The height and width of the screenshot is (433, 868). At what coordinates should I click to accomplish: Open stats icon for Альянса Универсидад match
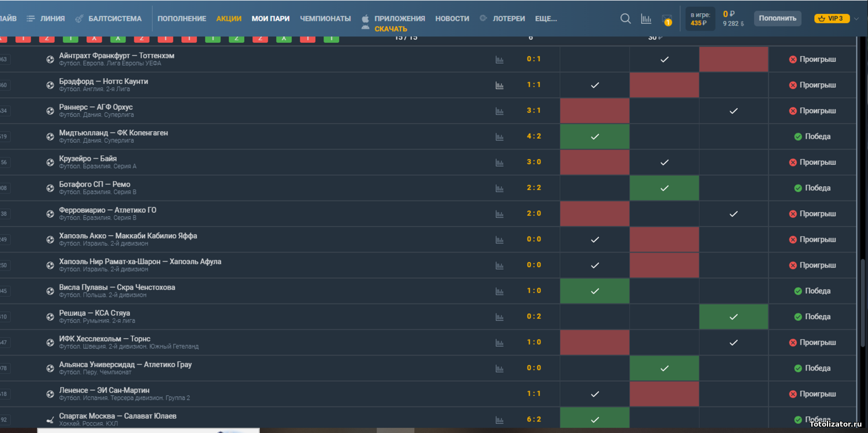[x=499, y=368]
